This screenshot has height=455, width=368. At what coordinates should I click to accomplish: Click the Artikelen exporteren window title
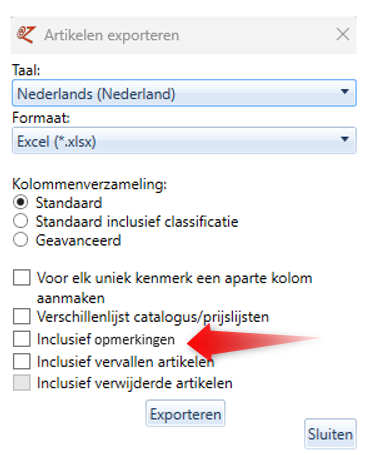click(x=112, y=35)
